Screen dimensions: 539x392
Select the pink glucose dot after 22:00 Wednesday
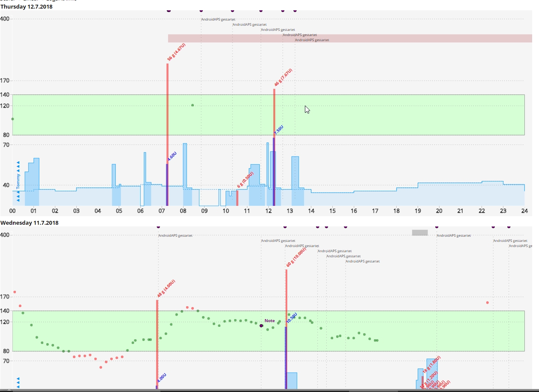[488, 302]
